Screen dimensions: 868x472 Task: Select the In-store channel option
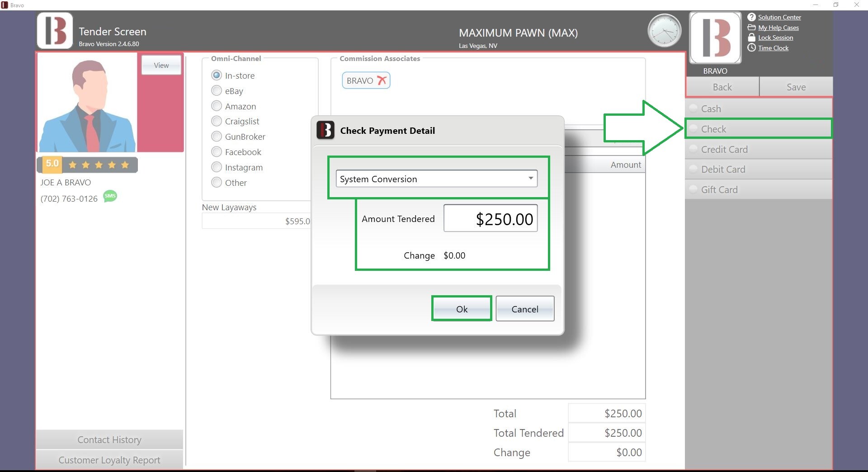click(x=217, y=75)
